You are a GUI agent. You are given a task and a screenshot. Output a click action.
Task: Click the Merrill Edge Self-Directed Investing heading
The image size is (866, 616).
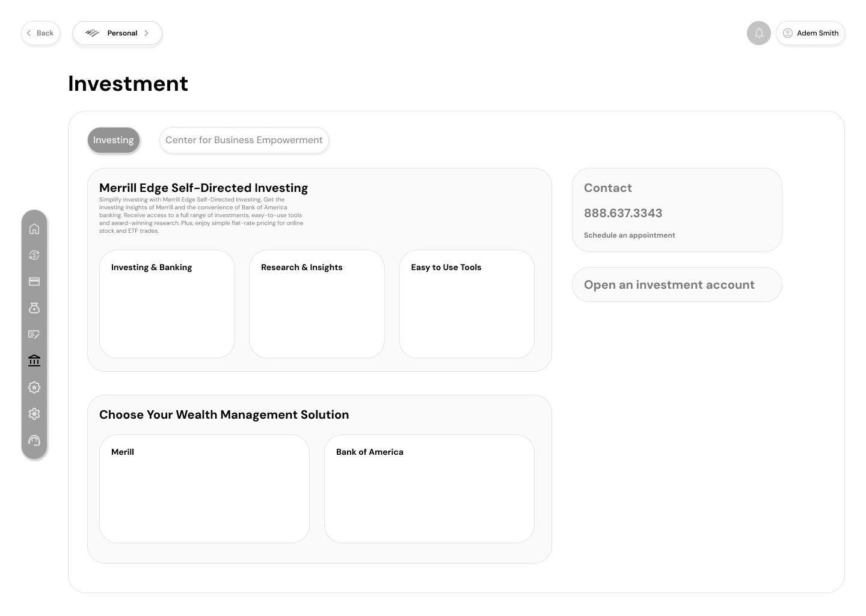pyautogui.click(x=203, y=188)
